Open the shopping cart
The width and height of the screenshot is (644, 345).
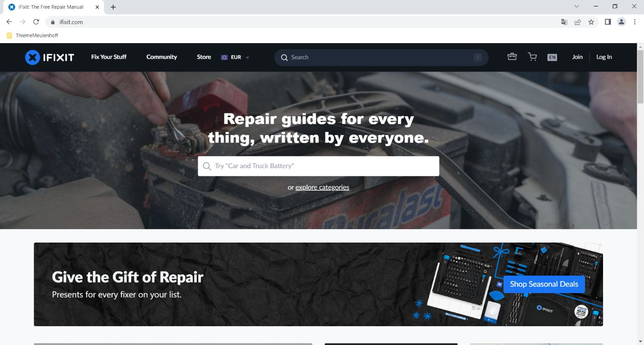point(532,57)
